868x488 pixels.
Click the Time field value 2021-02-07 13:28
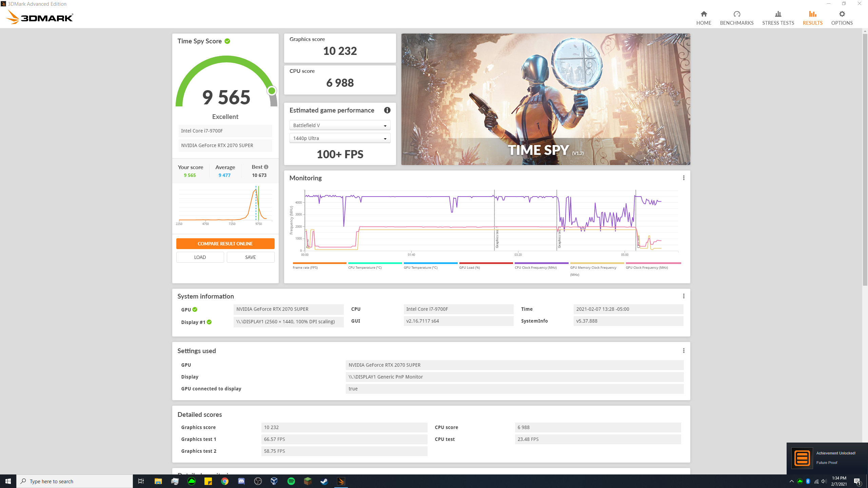click(x=628, y=309)
